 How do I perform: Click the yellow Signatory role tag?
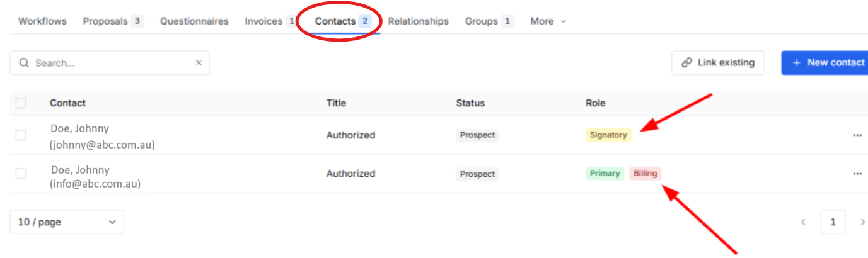[x=608, y=135]
